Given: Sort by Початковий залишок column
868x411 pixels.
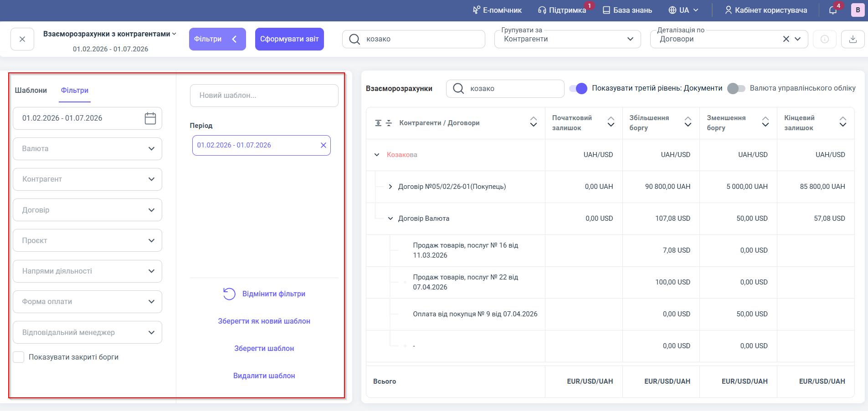Looking at the screenshot, I should point(611,122).
